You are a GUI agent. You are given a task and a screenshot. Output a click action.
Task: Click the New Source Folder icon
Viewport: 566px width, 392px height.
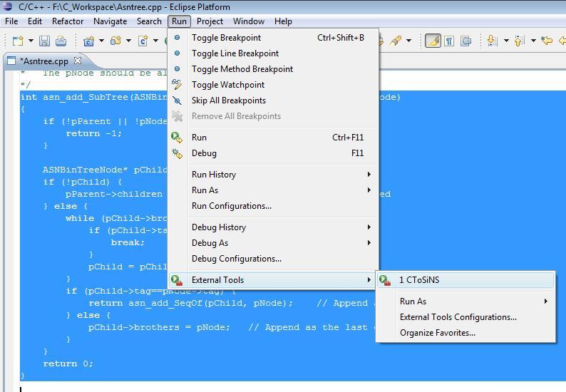tap(116, 41)
